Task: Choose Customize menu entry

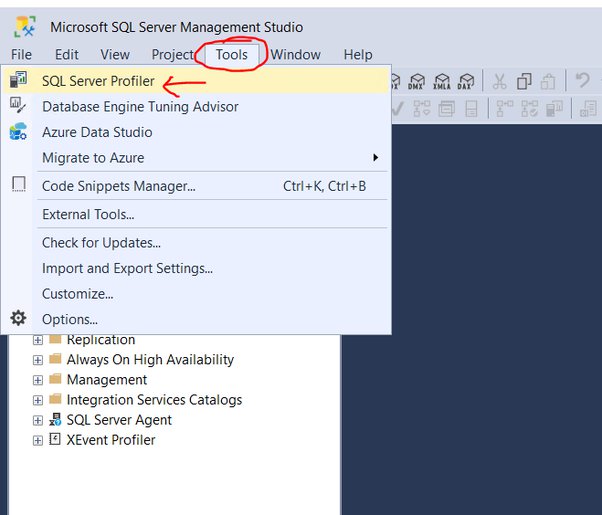Action: click(196, 294)
